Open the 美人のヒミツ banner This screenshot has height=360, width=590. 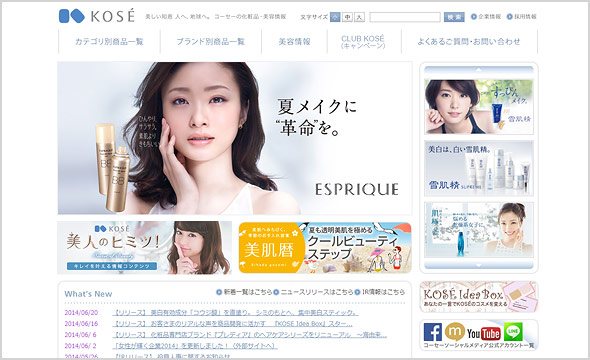[144, 247]
